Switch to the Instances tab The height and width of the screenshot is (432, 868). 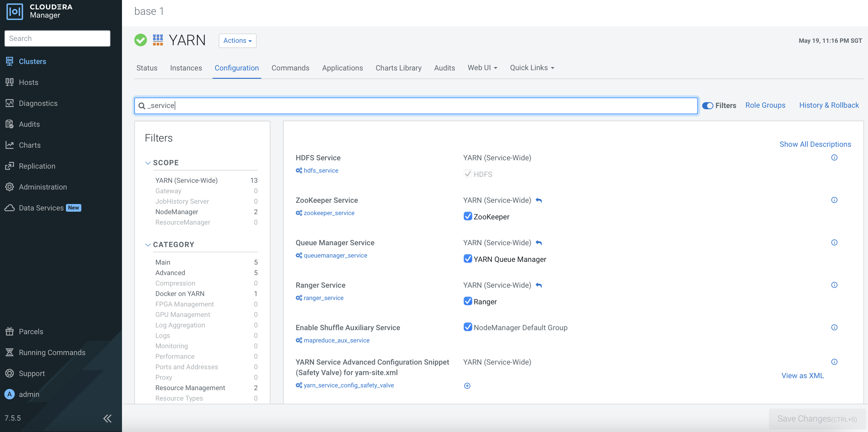point(186,68)
